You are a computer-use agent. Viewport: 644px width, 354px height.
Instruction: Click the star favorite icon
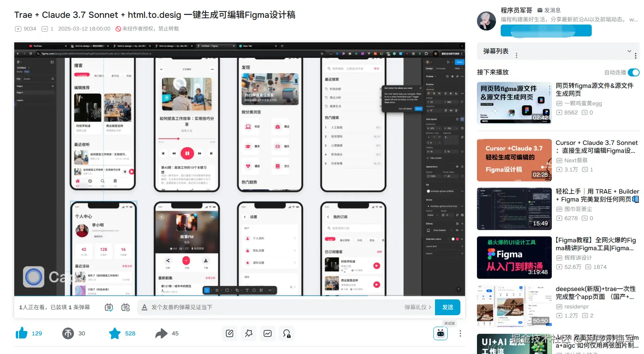pos(115,333)
